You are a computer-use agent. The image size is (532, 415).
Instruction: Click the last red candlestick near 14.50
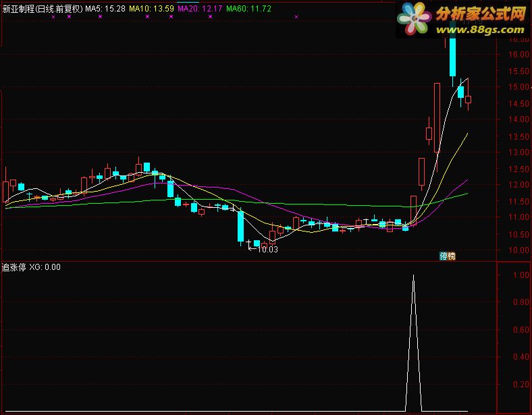[469, 99]
